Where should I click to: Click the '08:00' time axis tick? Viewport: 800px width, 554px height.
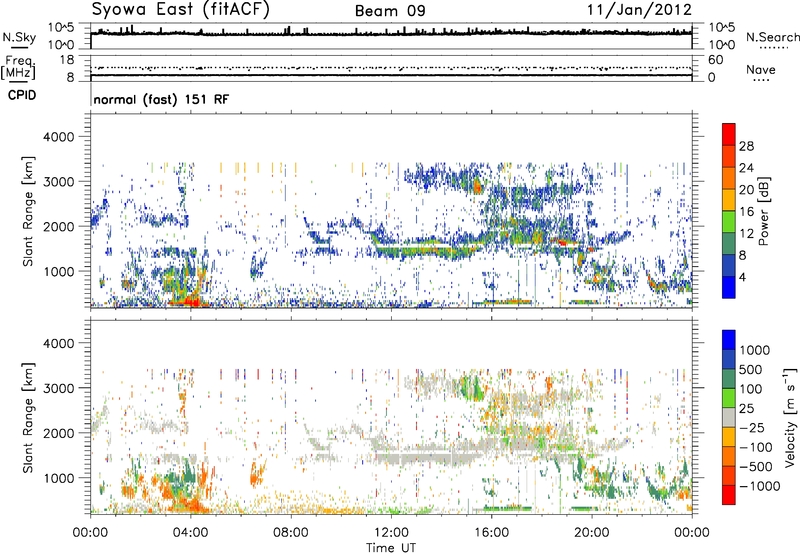tap(291, 533)
